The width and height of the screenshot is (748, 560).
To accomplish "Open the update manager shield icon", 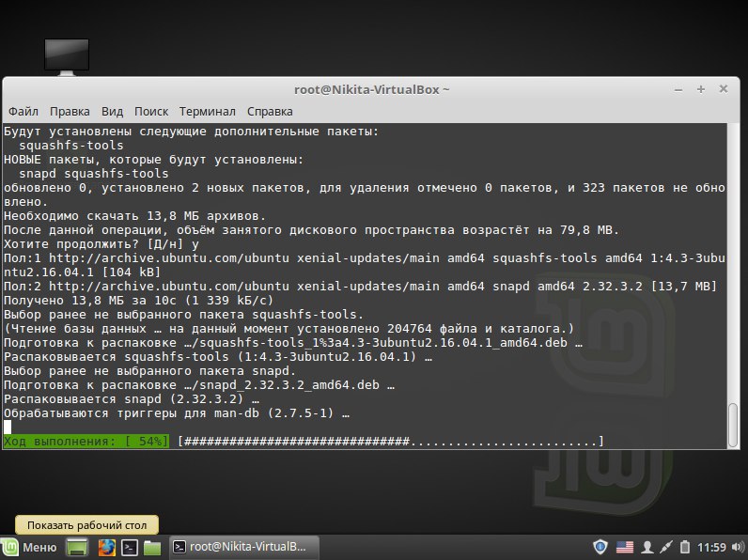I will [x=600, y=547].
